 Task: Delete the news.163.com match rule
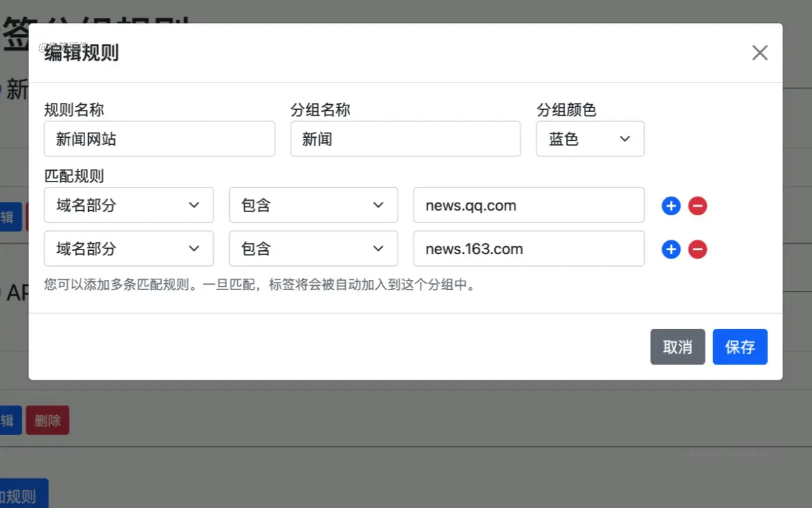[x=697, y=249]
